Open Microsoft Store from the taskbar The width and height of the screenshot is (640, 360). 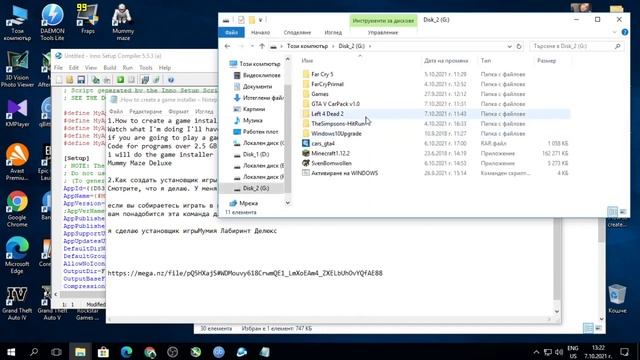tap(103, 352)
